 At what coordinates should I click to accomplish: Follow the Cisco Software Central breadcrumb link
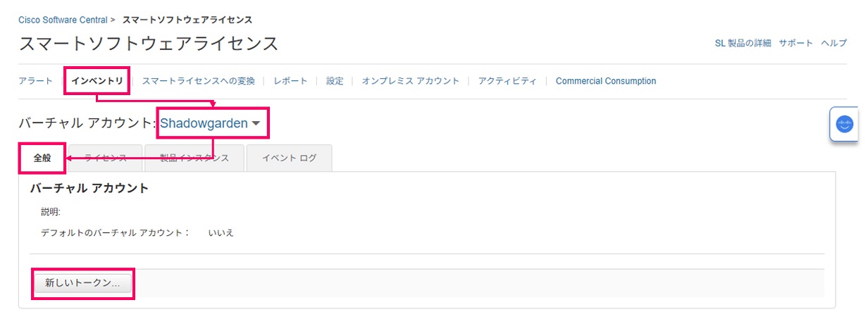pos(63,20)
